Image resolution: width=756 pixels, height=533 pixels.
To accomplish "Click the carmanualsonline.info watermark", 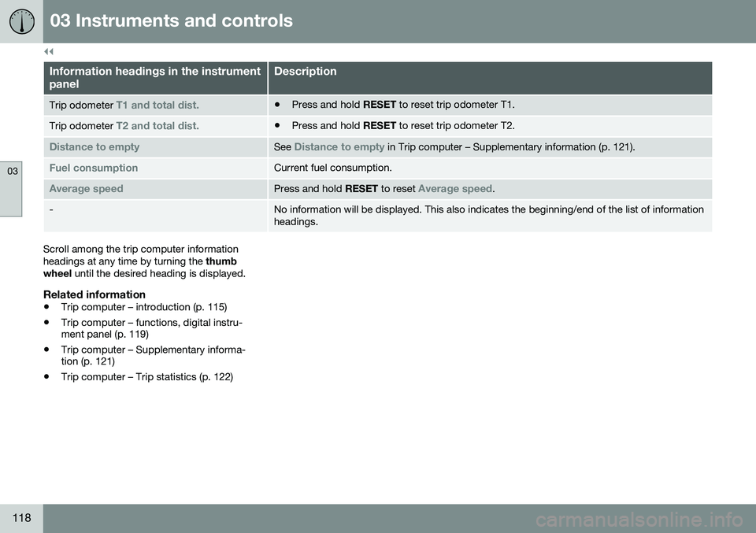I will click(639, 520).
